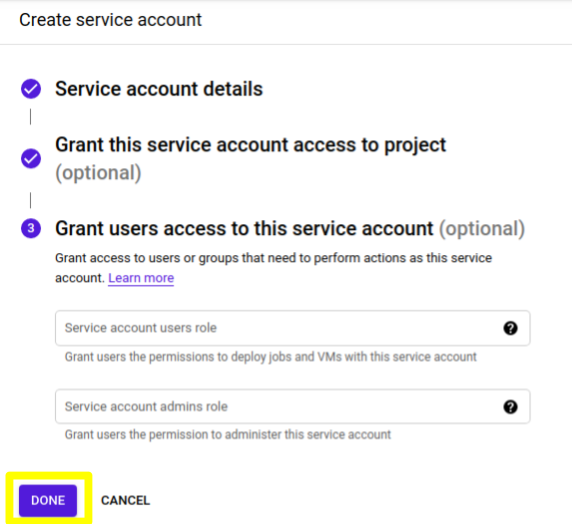Focus the Service account admins role field
The width and height of the screenshot is (572, 524).
tap(293, 407)
